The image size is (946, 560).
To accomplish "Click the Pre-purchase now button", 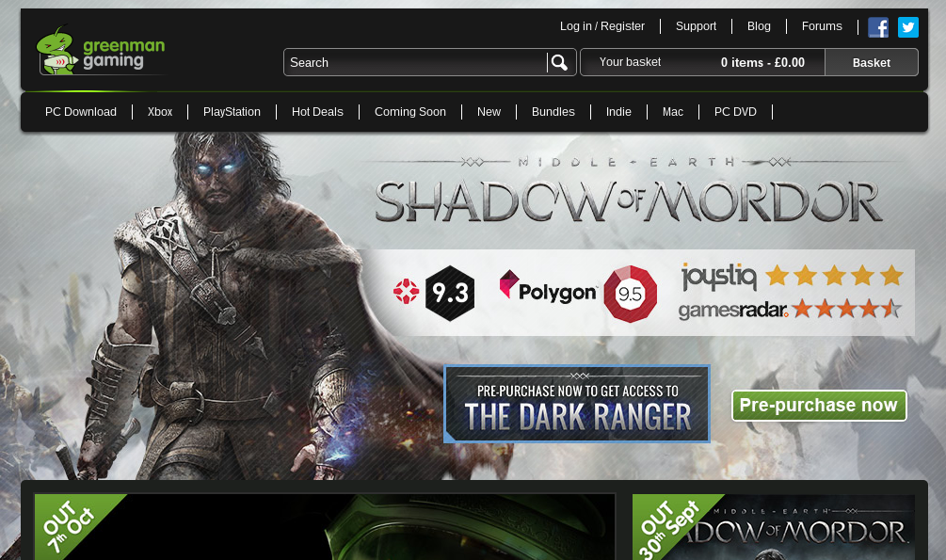I will (x=819, y=405).
